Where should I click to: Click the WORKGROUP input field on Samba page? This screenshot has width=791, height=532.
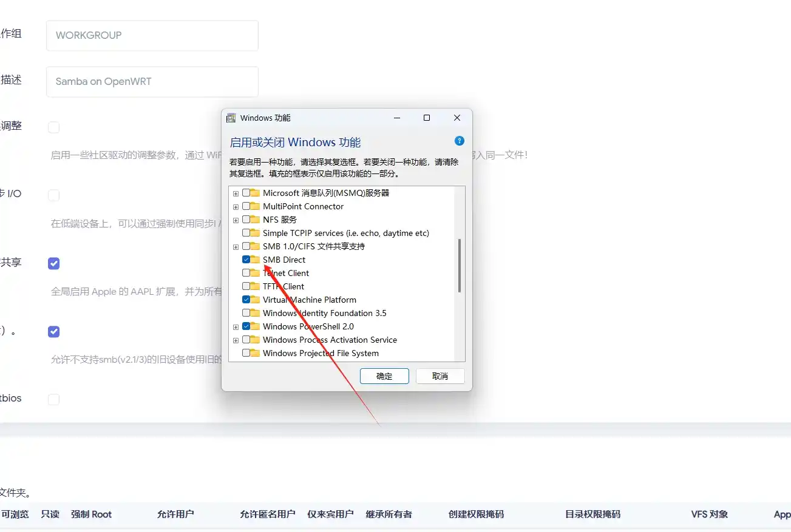[x=152, y=35]
